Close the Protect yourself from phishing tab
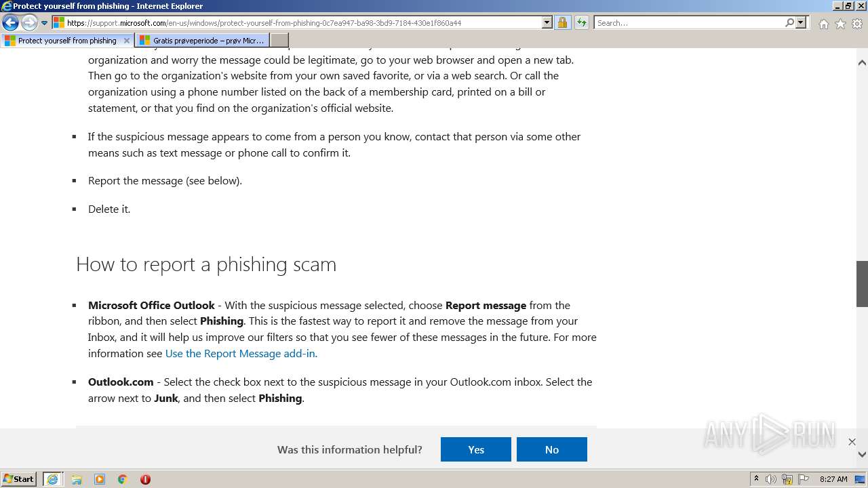The width and height of the screenshot is (868, 488). 126,41
